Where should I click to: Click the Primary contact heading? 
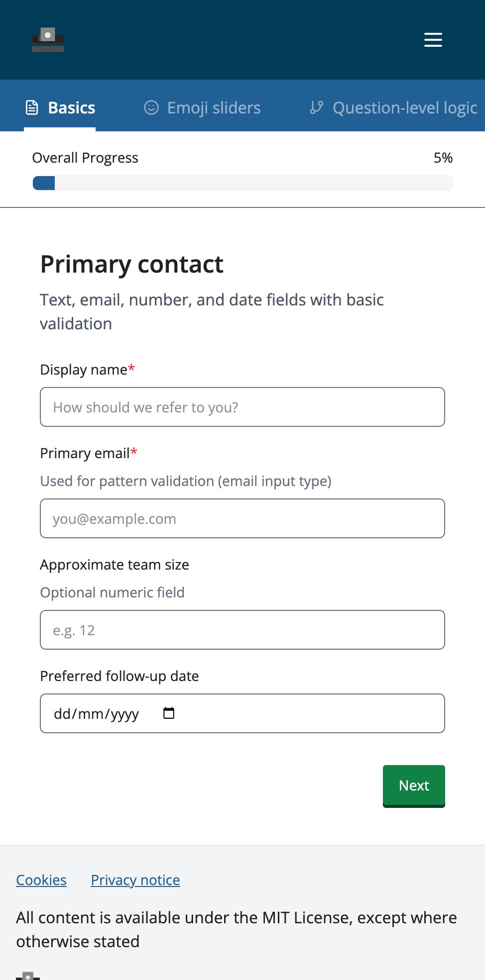coord(132,264)
